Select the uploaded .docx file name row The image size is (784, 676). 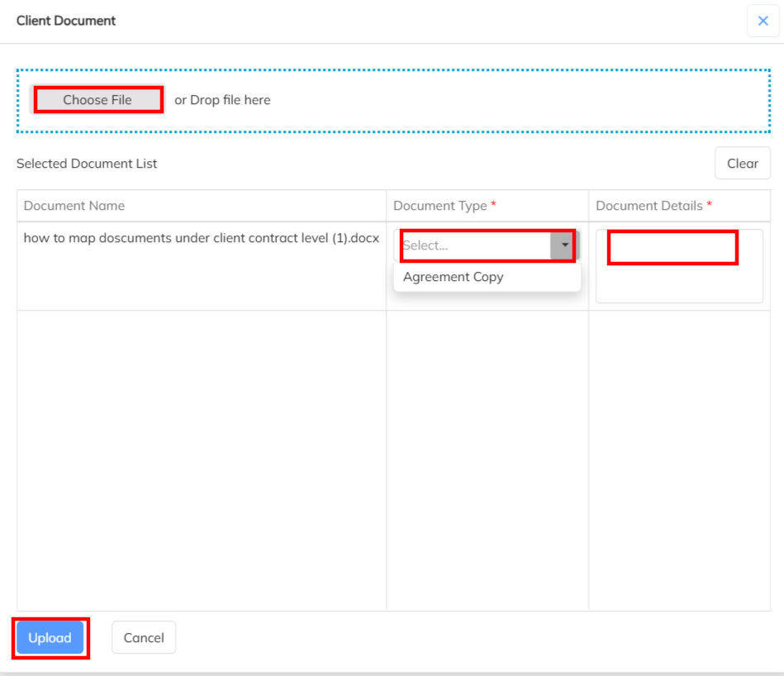(x=201, y=238)
